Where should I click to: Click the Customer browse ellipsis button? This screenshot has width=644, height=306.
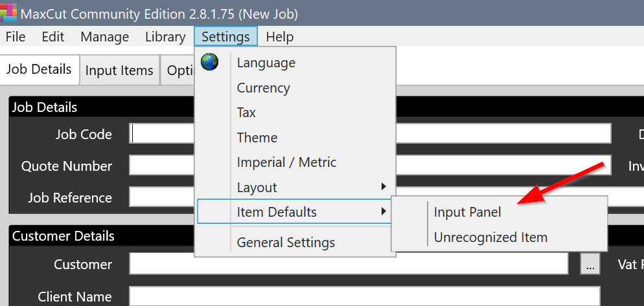click(x=590, y=265)
